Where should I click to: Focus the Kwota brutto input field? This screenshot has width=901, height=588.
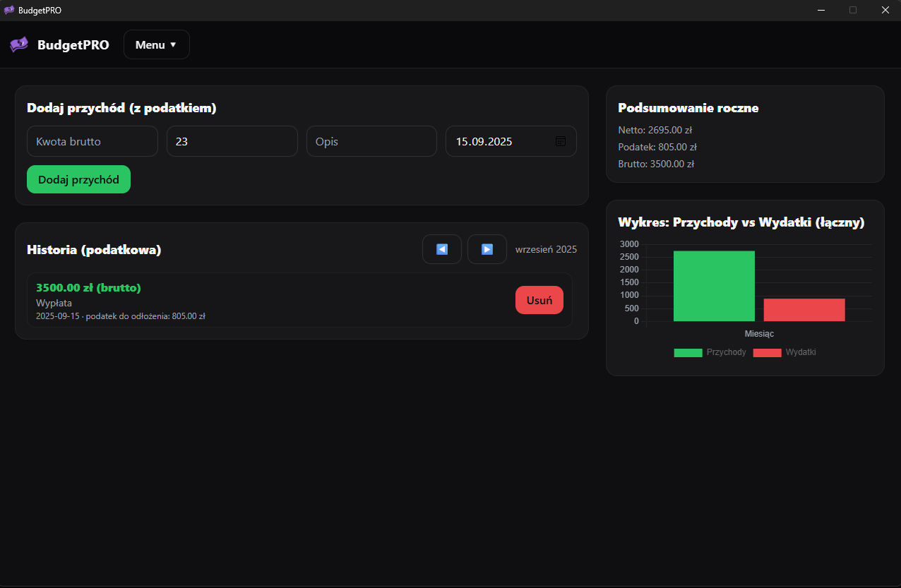click(x=93, y=141)
